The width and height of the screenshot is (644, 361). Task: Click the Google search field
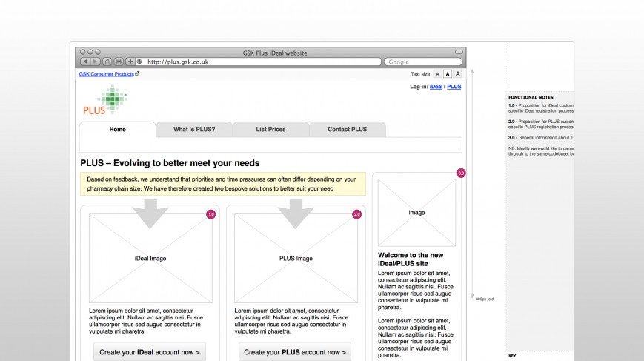point(423,62)
